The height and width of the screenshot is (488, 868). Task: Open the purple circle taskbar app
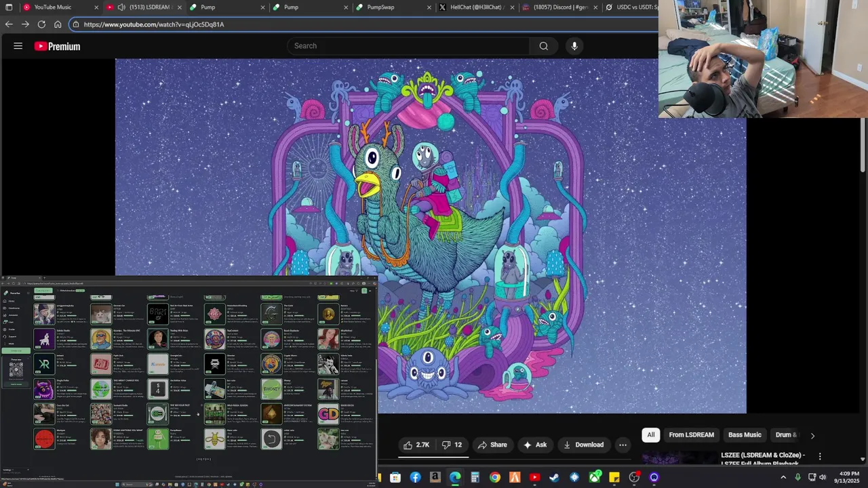pos(654,477)
